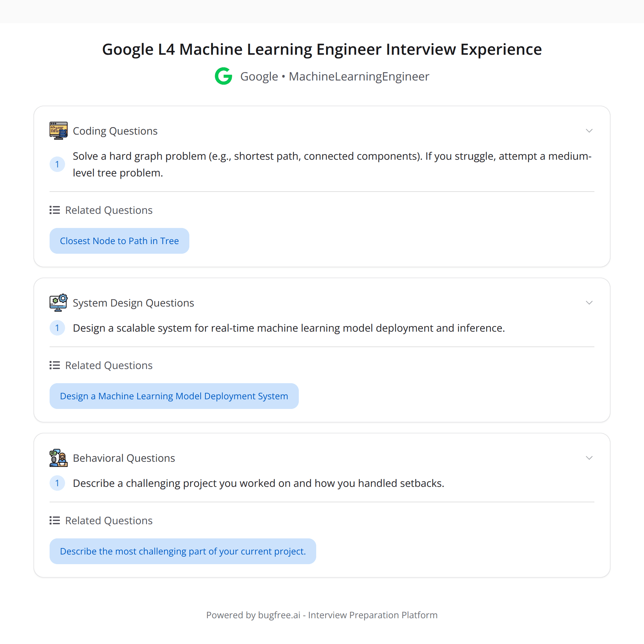Click the Behavioral Questions people icon
The image size is (644, 644).
click(58, 458)
